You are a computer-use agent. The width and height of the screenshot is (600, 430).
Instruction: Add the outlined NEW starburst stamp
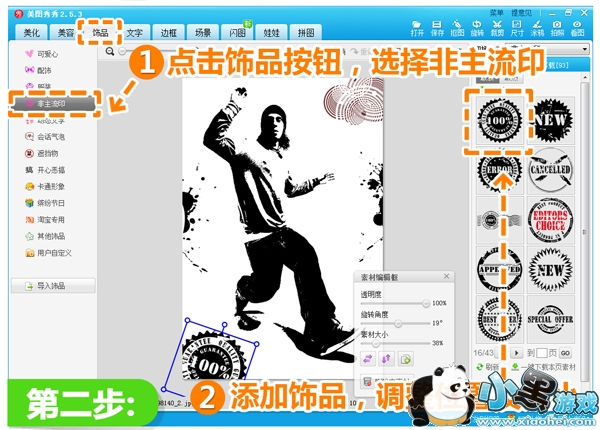(x=551, y=269)
